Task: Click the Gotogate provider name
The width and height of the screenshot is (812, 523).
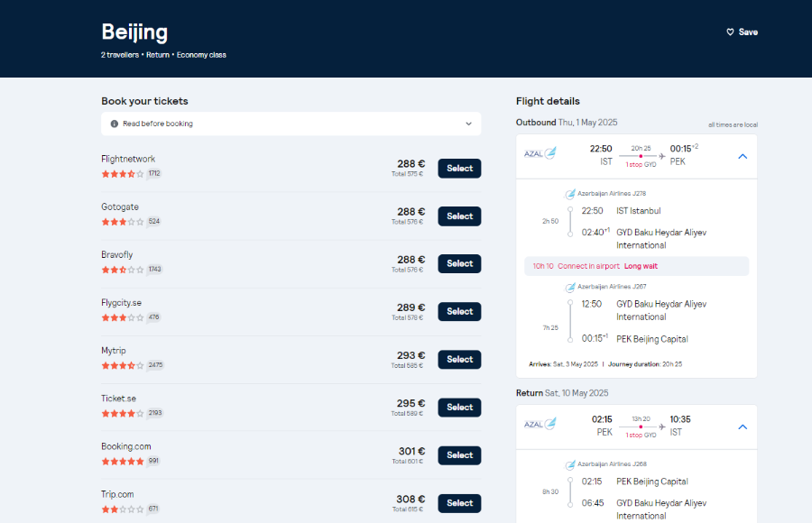Action: 120,206
